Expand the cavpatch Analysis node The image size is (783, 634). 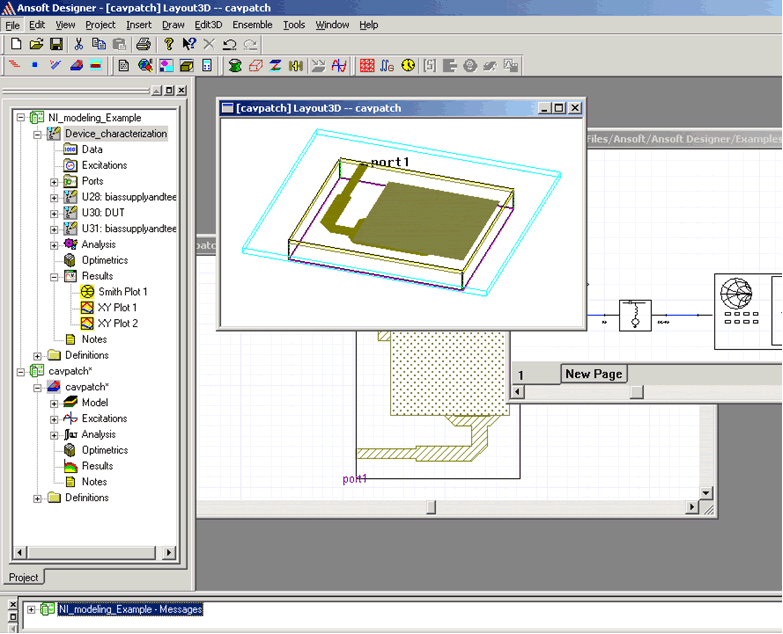pos(54,435)
